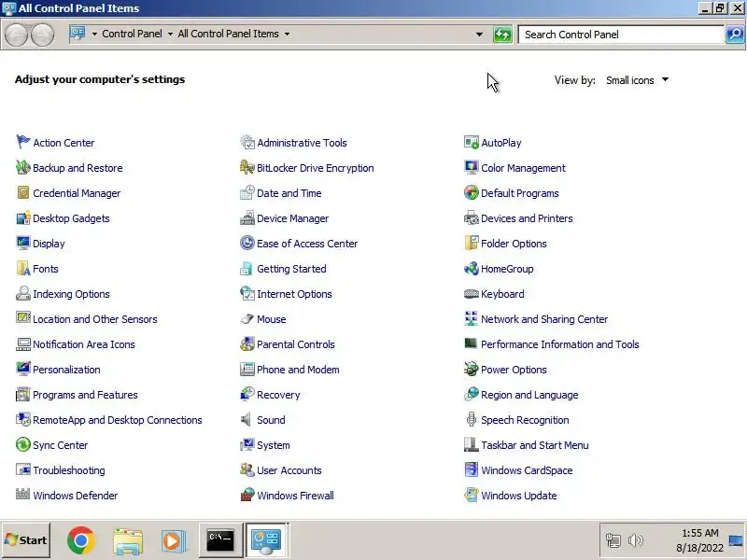The height and width of the screenshot is (560, 747).
Task: Open the Ease of Access Center icon
Action: (x=247, y=243)
